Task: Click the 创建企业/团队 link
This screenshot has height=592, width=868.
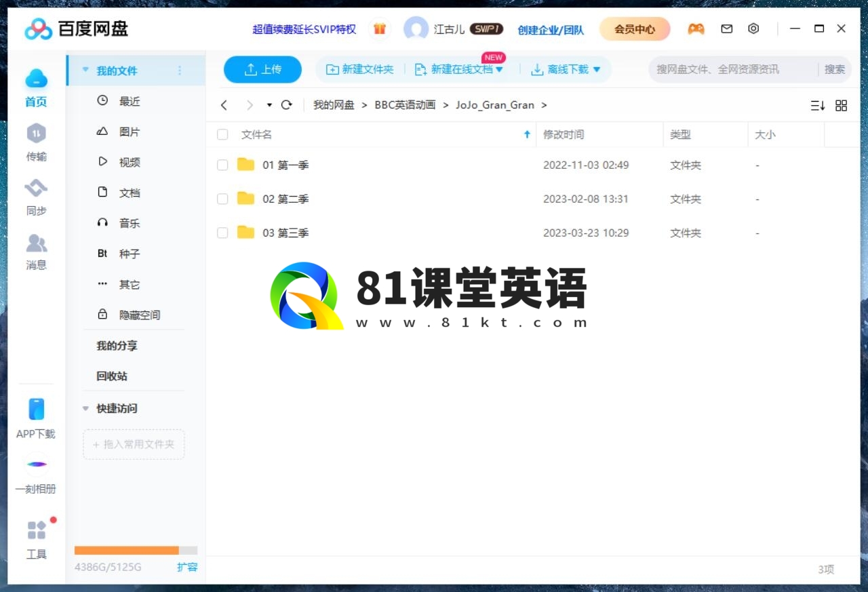Action: pos(551,30)
